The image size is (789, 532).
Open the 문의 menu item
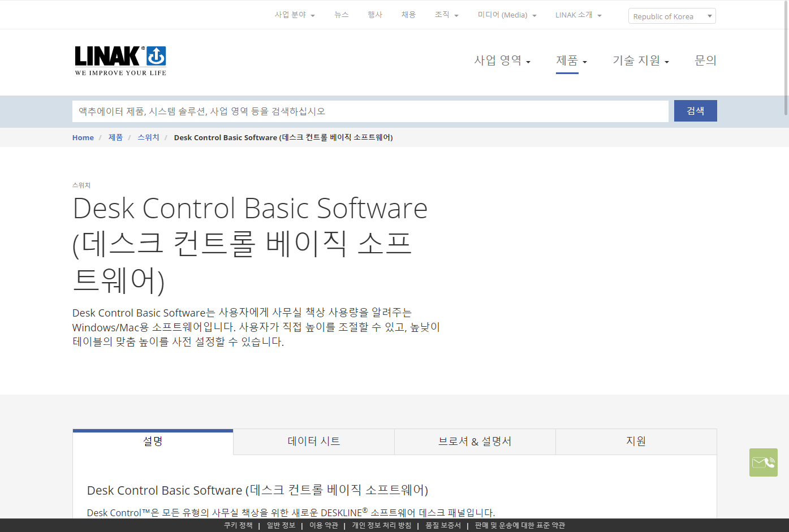click(x=705, y=60)
